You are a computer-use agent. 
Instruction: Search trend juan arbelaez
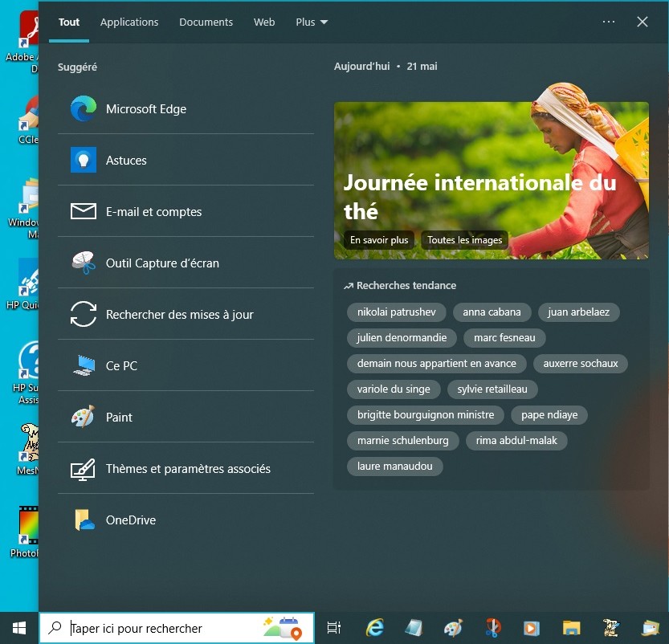pos(578,312)
